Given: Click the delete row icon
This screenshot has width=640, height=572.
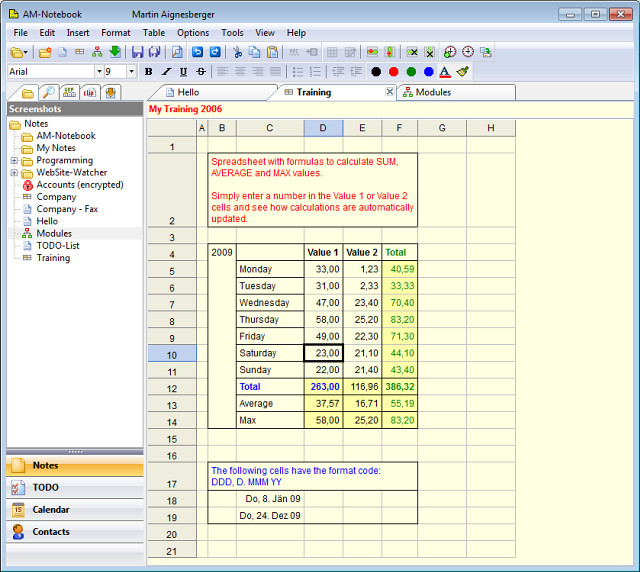Looking at the screenshot, I should coord(412,52).
